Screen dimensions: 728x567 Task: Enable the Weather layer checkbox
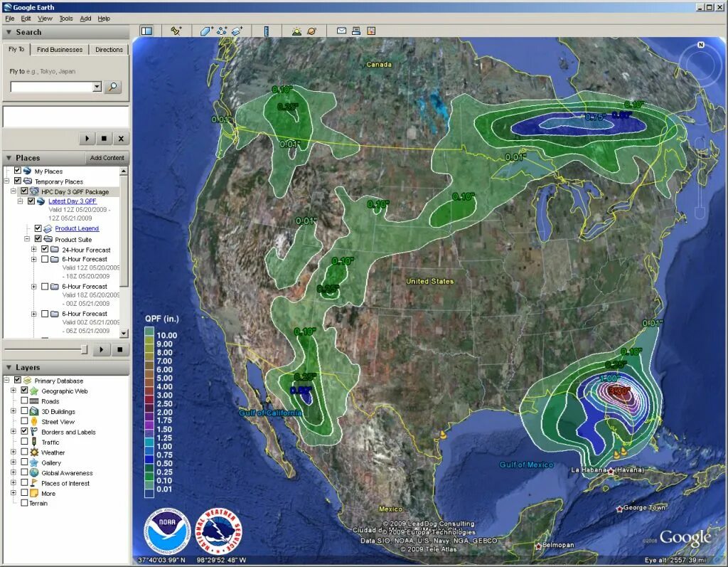coord(24,452)
